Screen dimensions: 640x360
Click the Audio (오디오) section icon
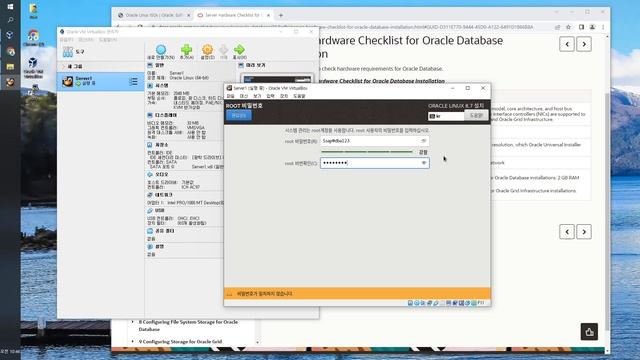[x=150, y=174]
